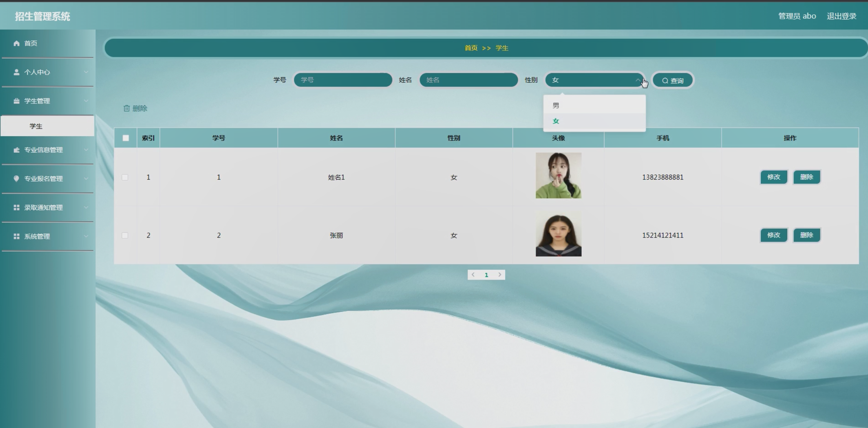
Task: Expand the 个人中心 chevron
Action: (x=86, y=72)
